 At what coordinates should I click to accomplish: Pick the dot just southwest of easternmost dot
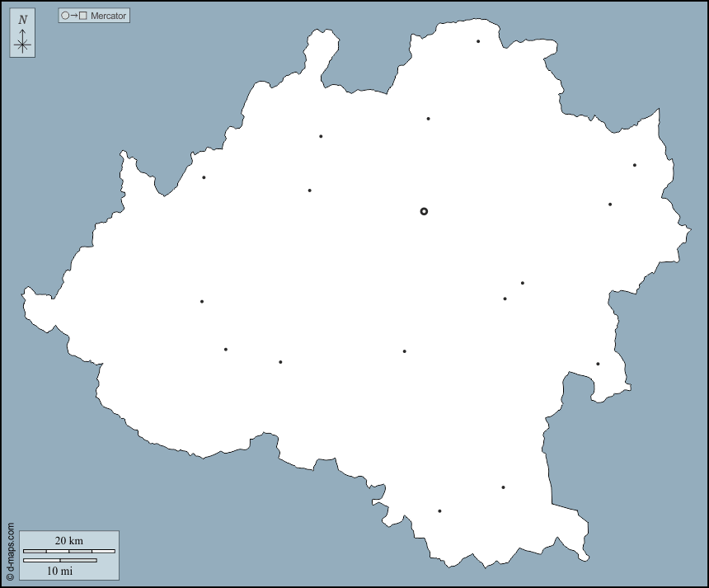(x=610, y=205)
